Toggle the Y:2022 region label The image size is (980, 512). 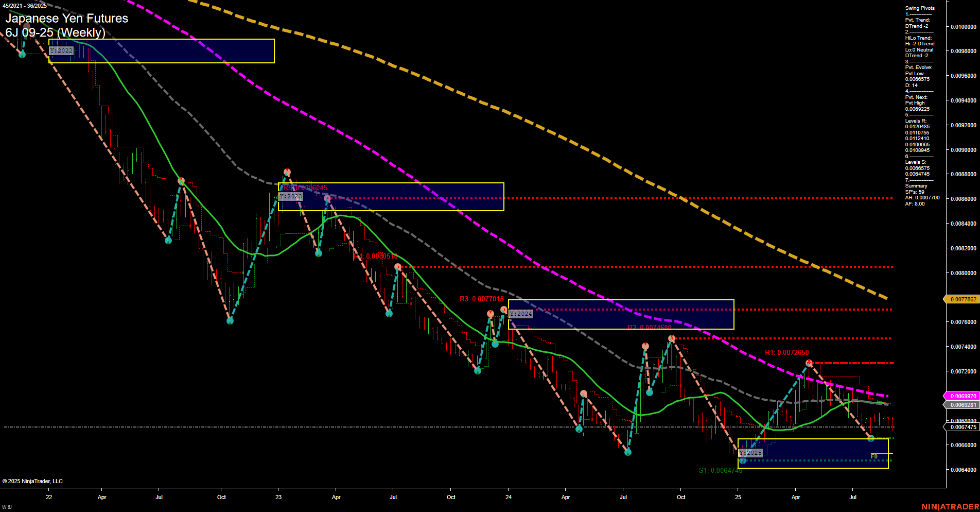60,50
